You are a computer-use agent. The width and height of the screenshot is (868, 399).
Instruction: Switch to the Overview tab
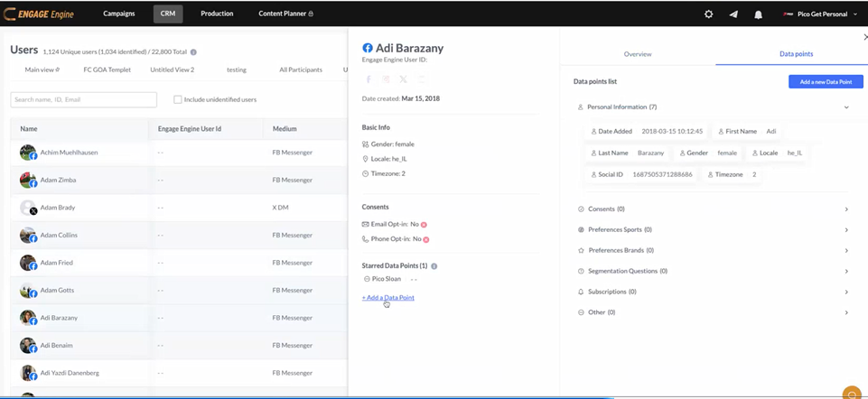click(638, 54)
